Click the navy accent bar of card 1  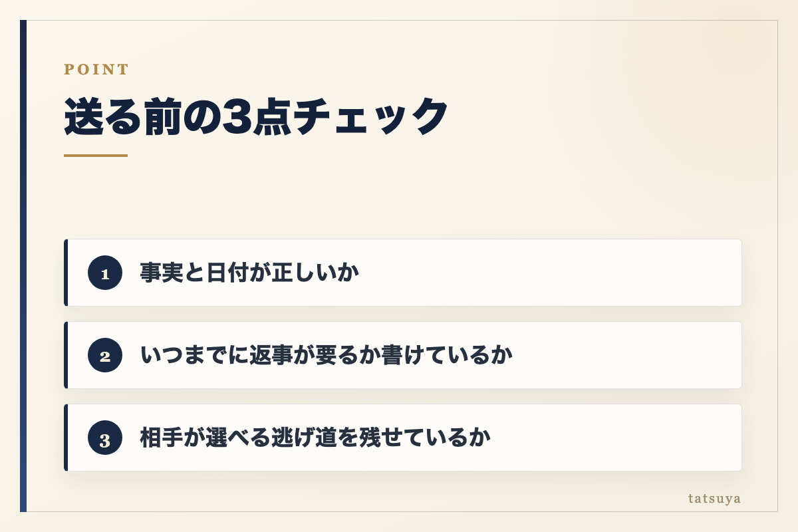[x=66, y=273]
